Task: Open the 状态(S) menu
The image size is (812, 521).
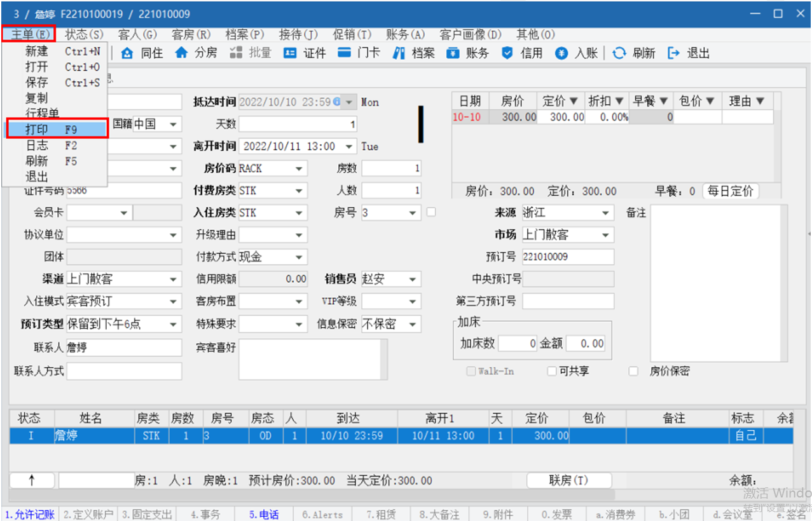Action: [85, 34]
